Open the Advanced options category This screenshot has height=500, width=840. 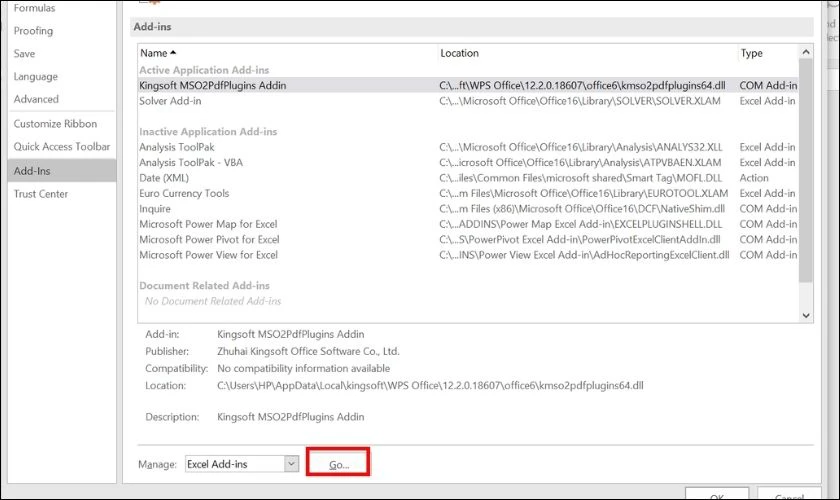[x=36, y=99]
